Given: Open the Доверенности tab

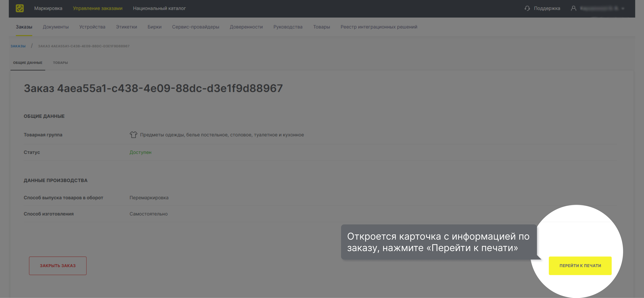Looking at the screenshot, I should (246, 27).
